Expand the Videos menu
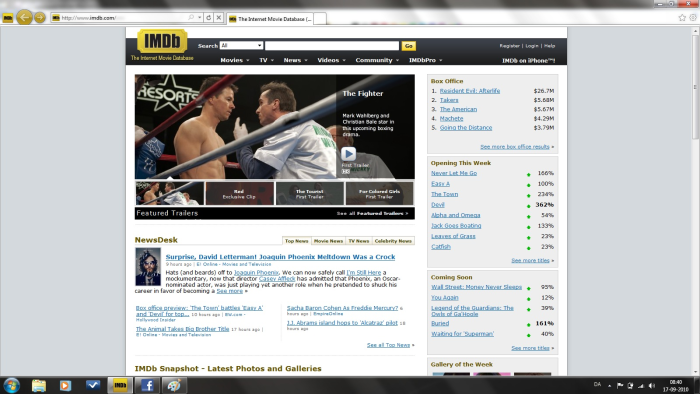 point(331,60)
